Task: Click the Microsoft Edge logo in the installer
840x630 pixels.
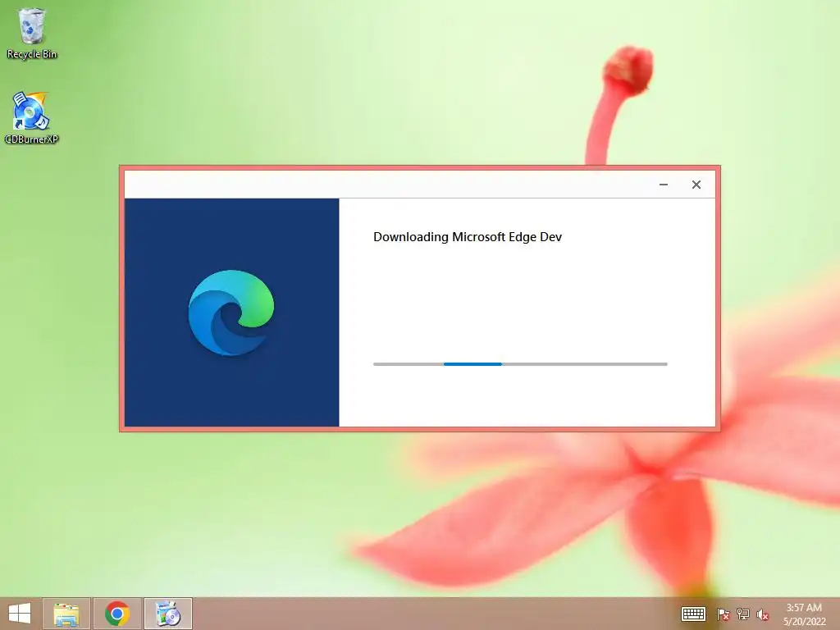Action: 231,313
